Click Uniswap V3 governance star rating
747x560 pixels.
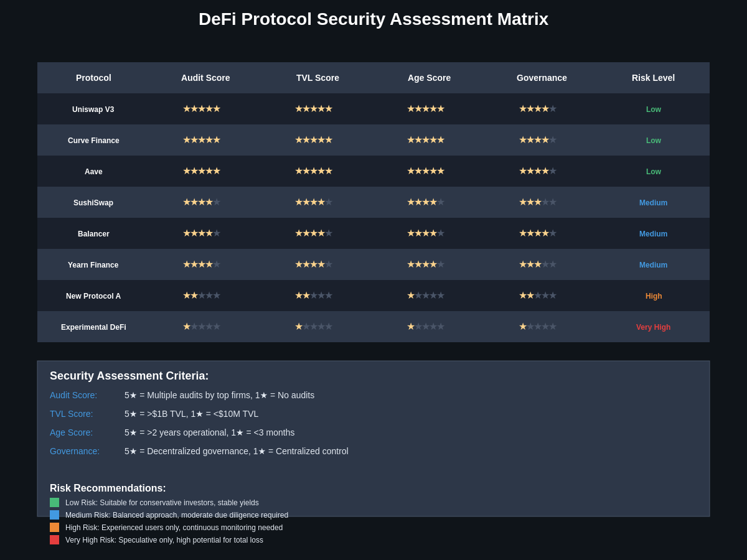coord(538,109)
